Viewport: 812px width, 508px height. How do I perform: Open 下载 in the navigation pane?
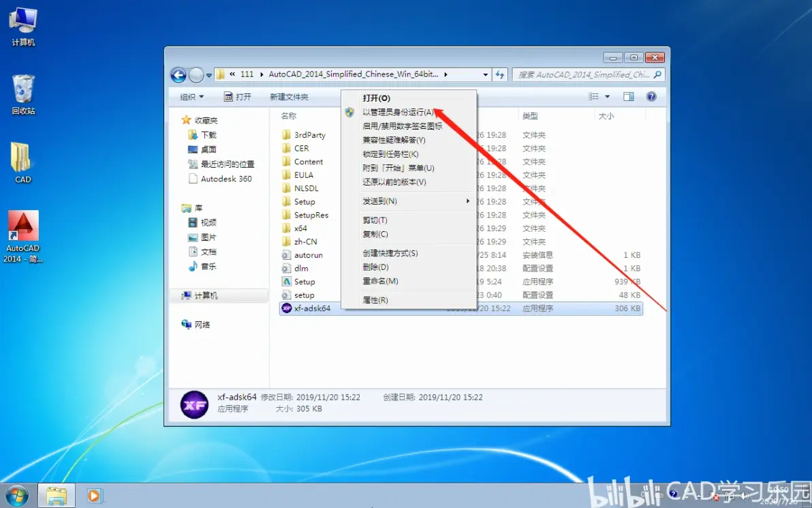[202, 135]
